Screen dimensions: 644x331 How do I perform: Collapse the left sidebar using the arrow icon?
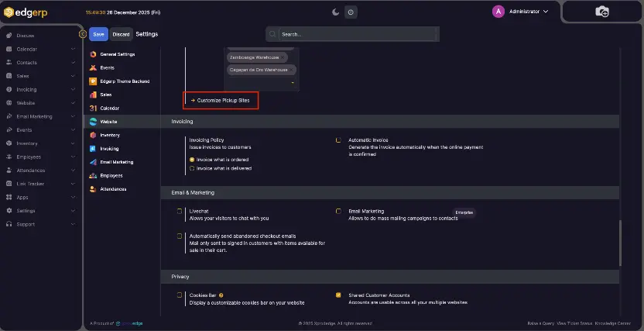(83, 34)
